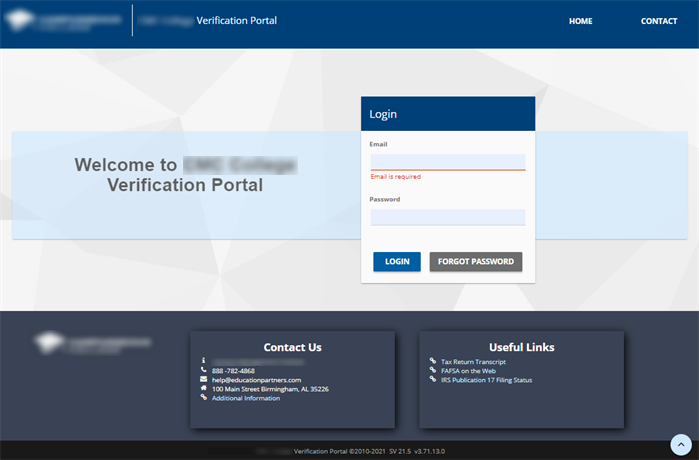Open the FAFSA on the Web link
Viewport: 699px width, 460px height.
[468, 371]
